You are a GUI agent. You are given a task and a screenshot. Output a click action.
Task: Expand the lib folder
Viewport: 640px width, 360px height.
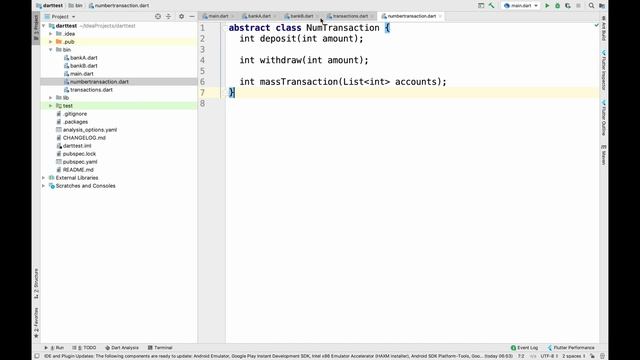coord(51,98)
